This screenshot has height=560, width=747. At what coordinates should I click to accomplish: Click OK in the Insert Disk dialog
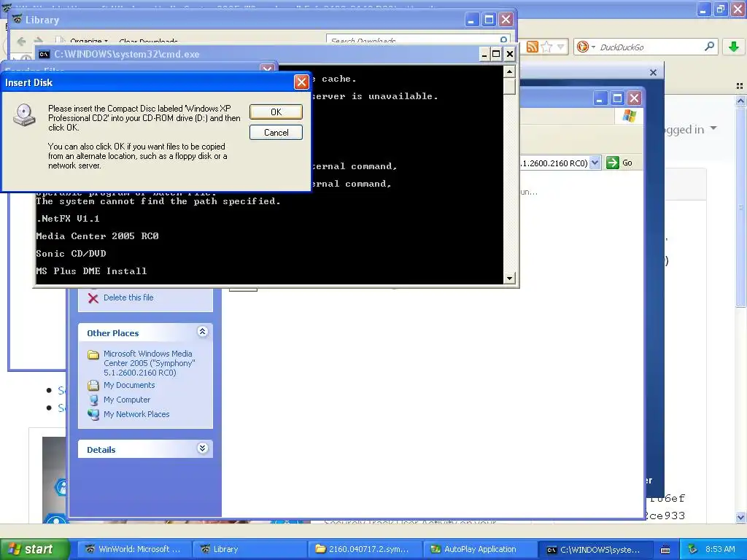pyautogui.click(x=276, y=112)
